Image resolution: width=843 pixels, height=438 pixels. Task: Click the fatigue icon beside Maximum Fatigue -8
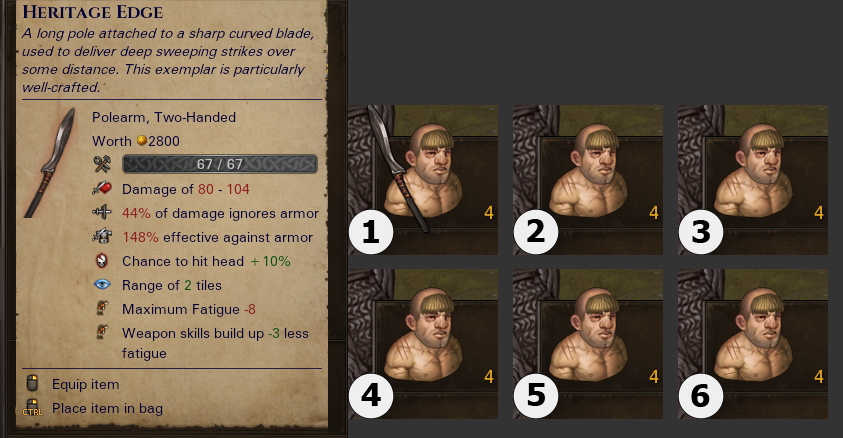102,308
